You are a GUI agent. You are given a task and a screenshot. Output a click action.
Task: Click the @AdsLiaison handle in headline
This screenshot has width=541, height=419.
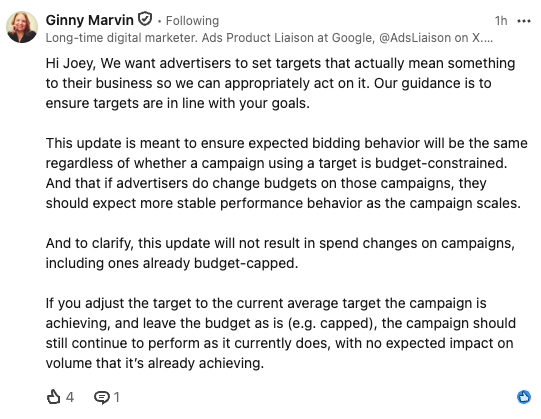(415, 38)
